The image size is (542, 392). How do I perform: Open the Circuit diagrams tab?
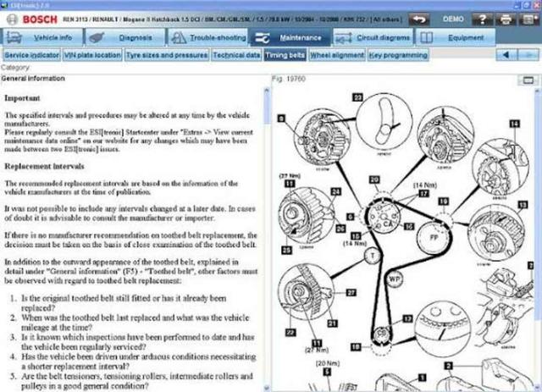[373, 37]
